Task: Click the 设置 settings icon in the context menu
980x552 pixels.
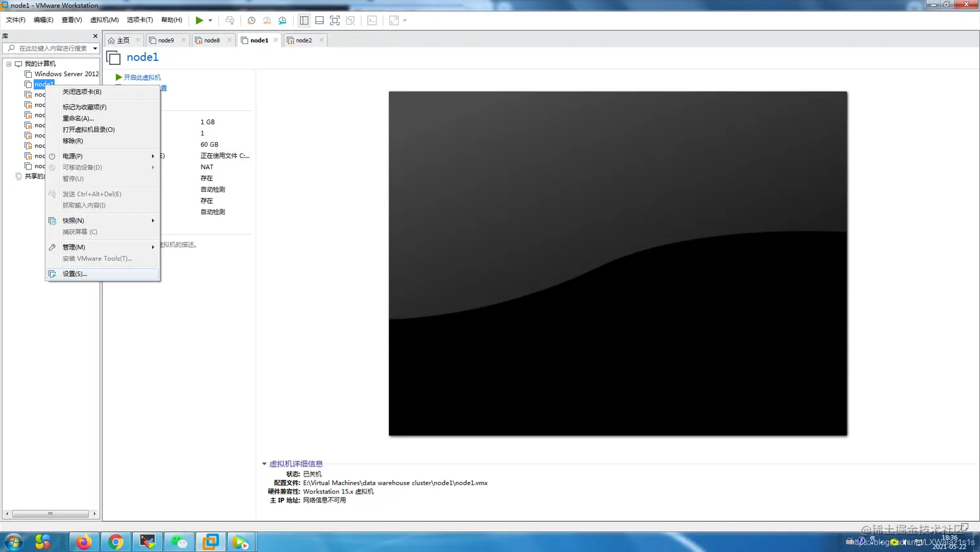Action: point(52,274)
